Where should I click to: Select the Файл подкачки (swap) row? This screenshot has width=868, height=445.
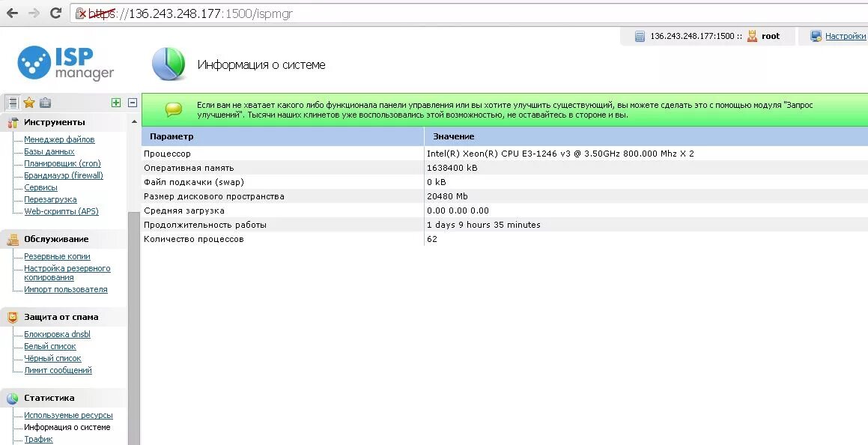(x=505, y=182)
